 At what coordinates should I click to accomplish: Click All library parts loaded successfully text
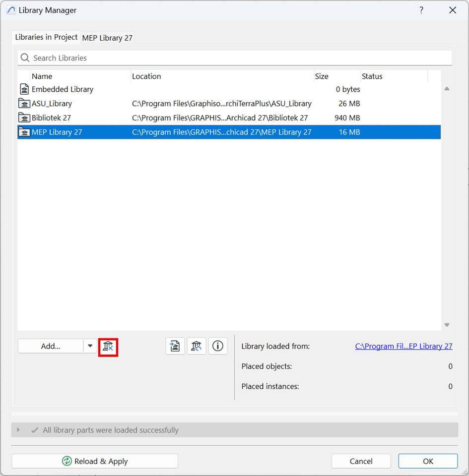pos(111,430)
